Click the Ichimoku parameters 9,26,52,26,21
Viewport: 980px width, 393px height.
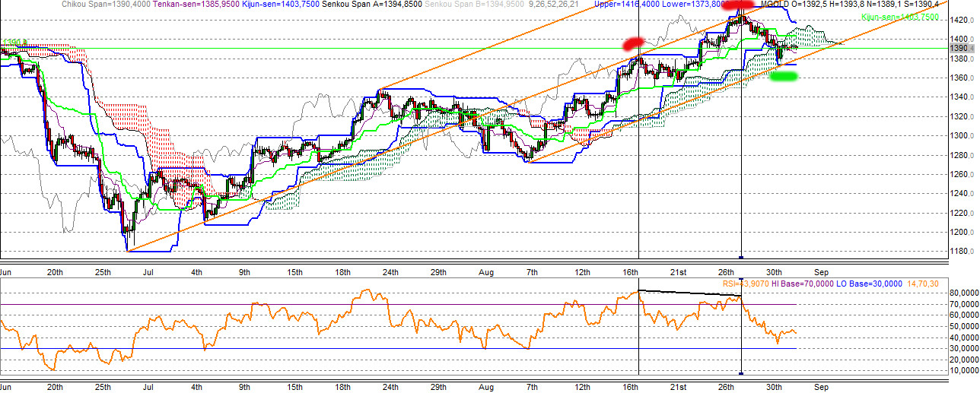[x=552, y=5]
